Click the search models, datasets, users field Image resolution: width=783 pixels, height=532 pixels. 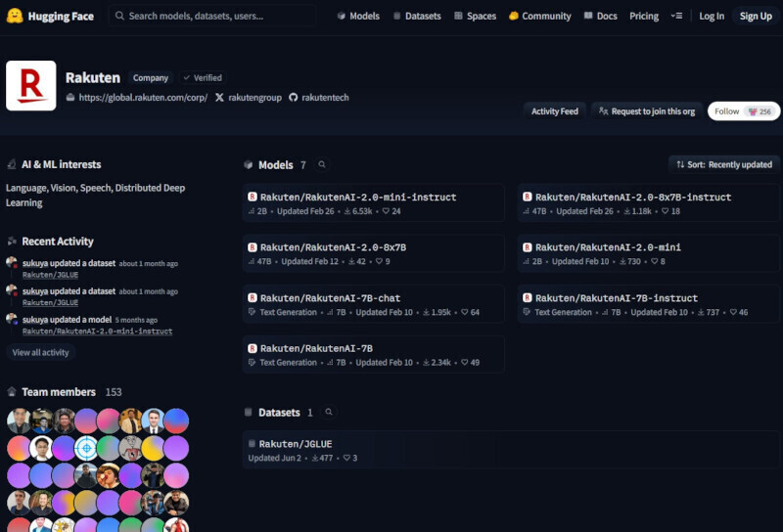[215, 17]
